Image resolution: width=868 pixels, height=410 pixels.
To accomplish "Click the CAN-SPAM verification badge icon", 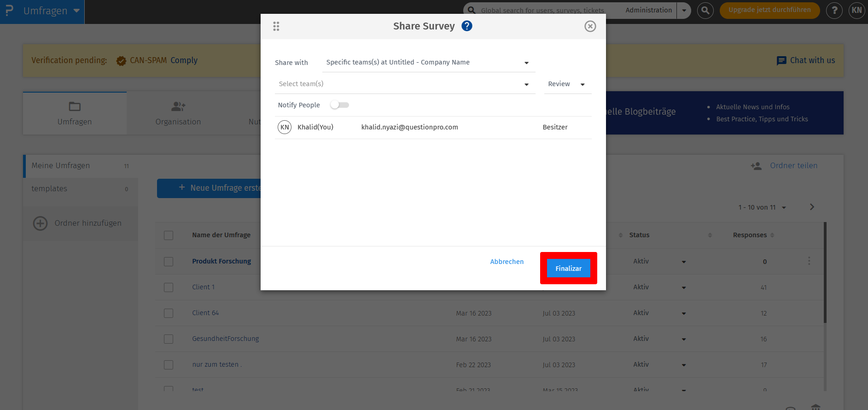I will tap(121, 61).
